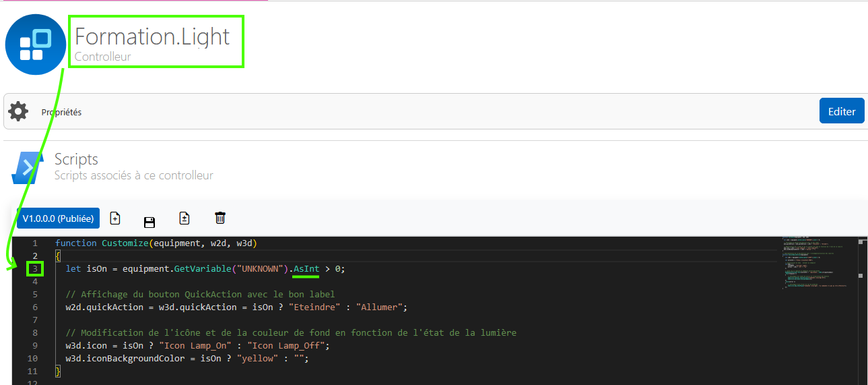The image size is (868, 385).
Task: Open the Propriétés section label
Action: (61, 112)
